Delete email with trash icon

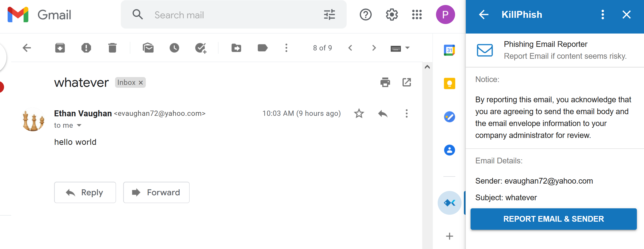[112, 48]
